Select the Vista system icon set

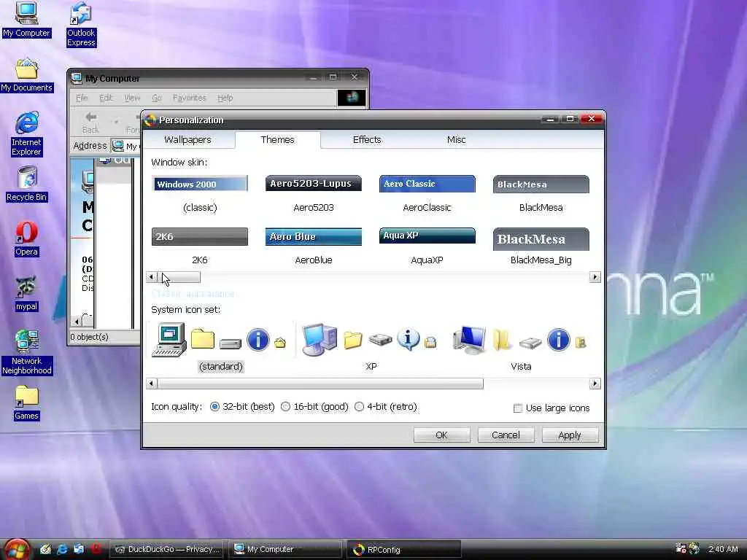(521, 346)
